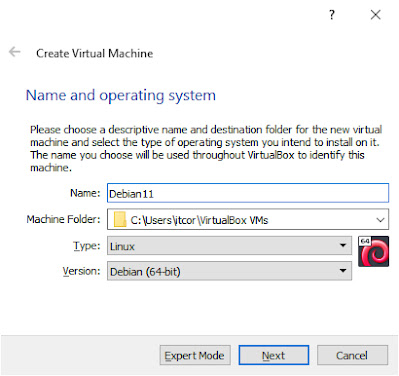Click the 'Machine Folder:' label
This screenshot has width=399, height=376.
click(x=63, y=219)
